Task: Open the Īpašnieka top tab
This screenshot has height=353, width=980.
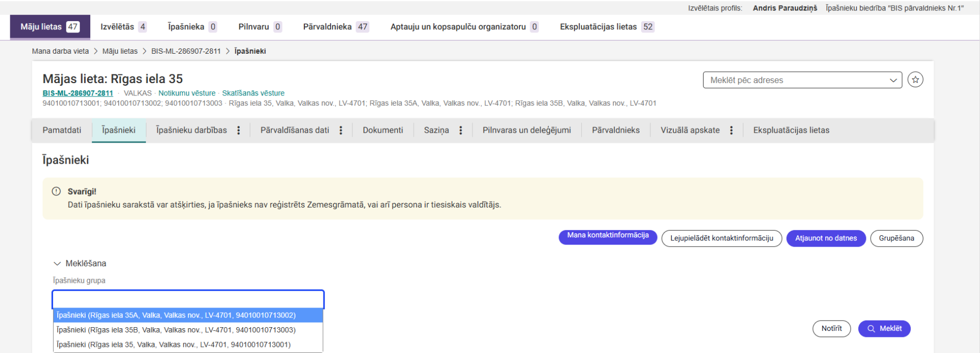Action: click(x=192, y=27)
